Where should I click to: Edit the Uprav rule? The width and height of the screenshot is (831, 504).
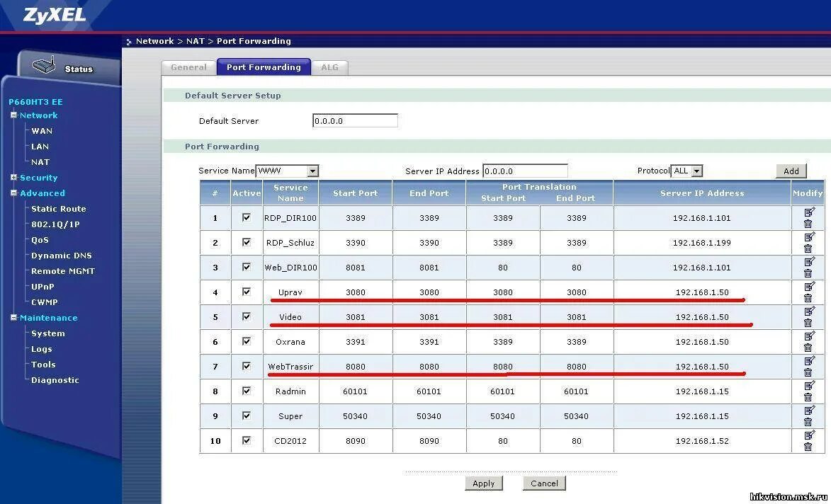[x=809, y=287]
